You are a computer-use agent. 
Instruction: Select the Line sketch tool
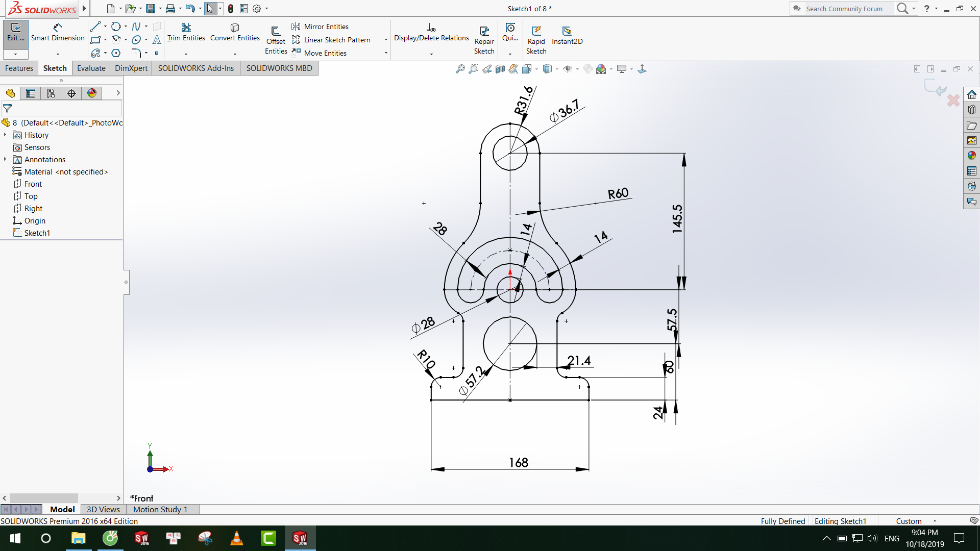[x=95, y=27]
